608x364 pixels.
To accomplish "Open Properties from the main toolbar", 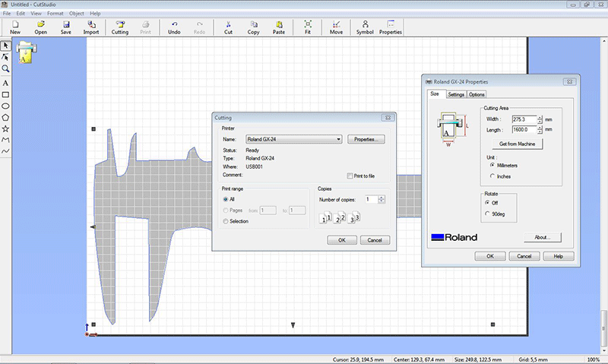I will coord(391,27).
